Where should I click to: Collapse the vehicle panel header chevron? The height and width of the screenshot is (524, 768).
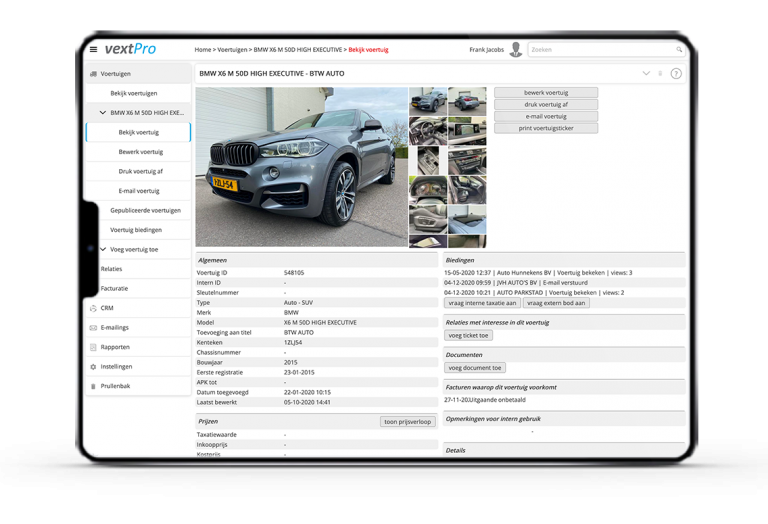(x=646, y=73)
